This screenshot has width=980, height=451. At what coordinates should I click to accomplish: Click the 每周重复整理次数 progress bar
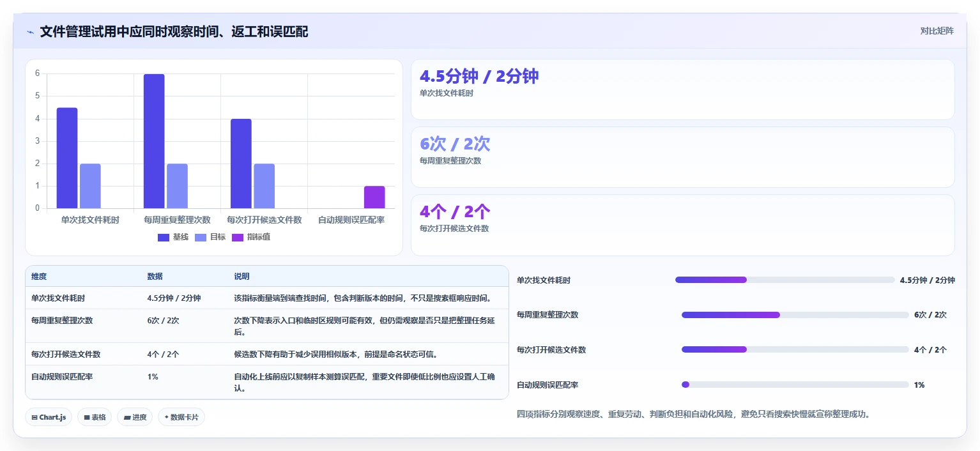795,315
